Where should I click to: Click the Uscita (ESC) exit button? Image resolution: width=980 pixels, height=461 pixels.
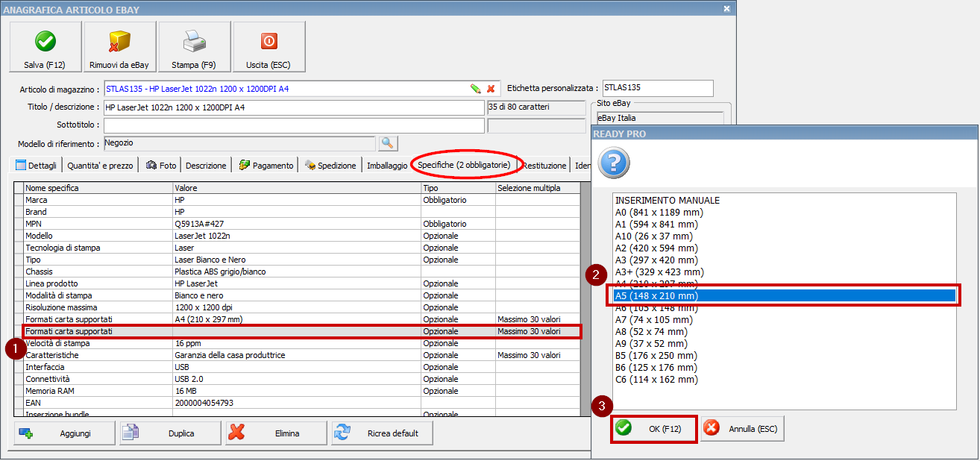coord(268,46)
